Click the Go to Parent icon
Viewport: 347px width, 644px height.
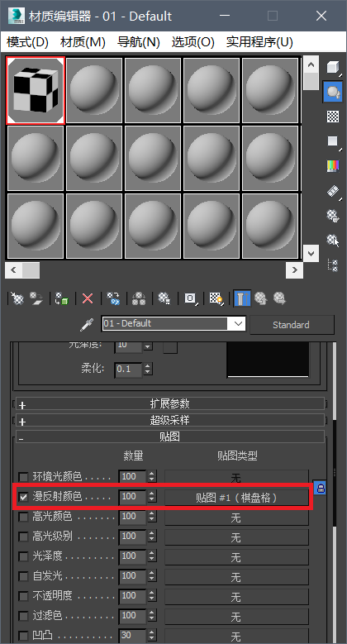pyautogui.click(x=261, y=298)
